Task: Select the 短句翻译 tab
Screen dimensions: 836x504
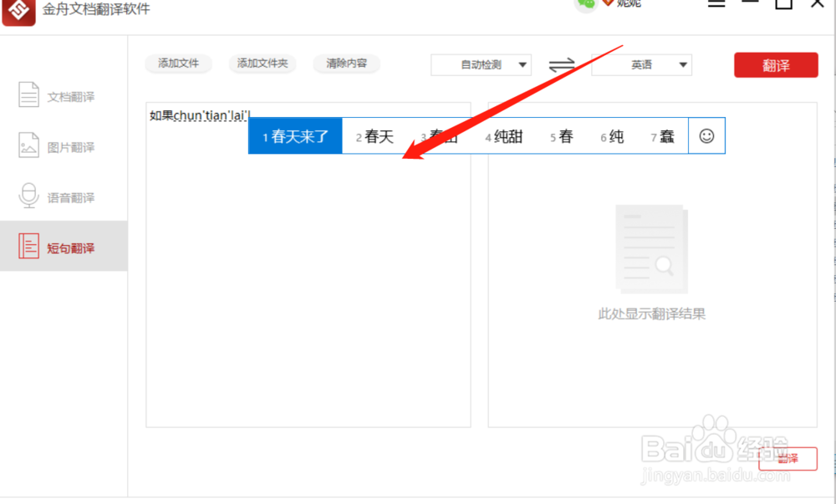Action: [64, 246]
